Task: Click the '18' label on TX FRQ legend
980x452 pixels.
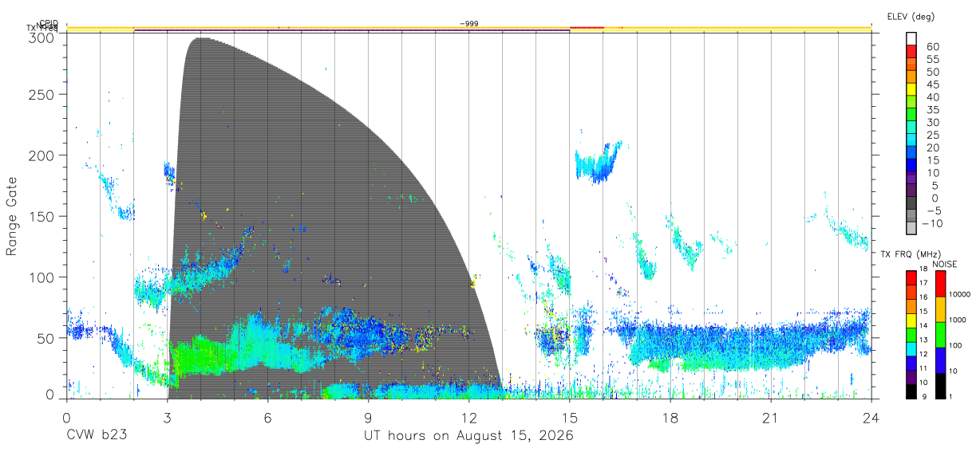Action: [x=923, y=270]
